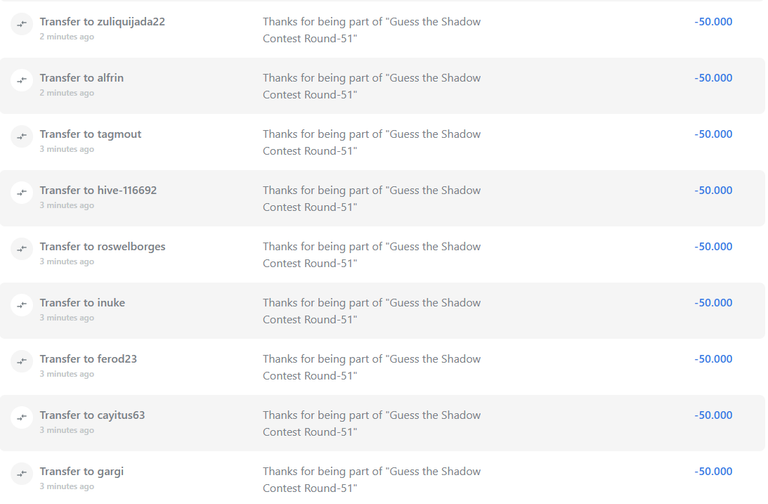Screen dimensions: 768x504
Task: Click the memo text in ferod23 row
Action: (372, 367)
